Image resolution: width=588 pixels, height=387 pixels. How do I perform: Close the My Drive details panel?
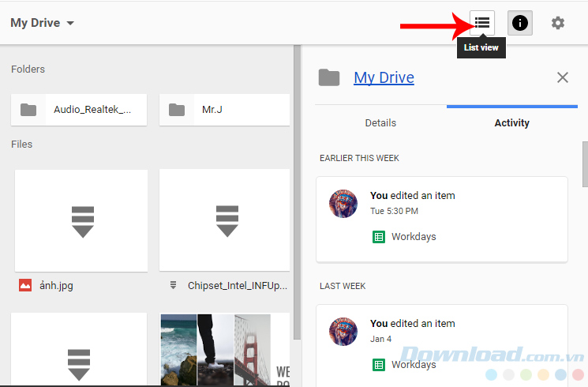(563, 77)
